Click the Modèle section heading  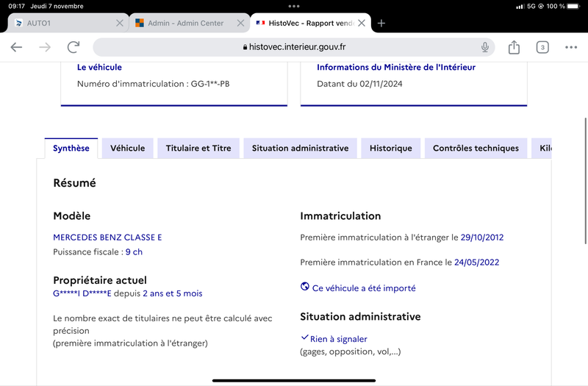tap(71, 216)
